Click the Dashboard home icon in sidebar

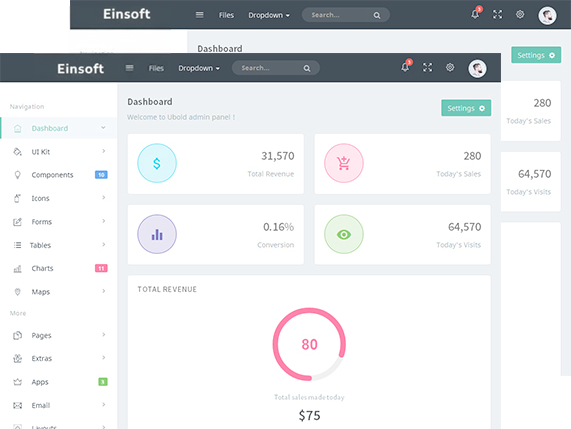[x=17, y=128]
